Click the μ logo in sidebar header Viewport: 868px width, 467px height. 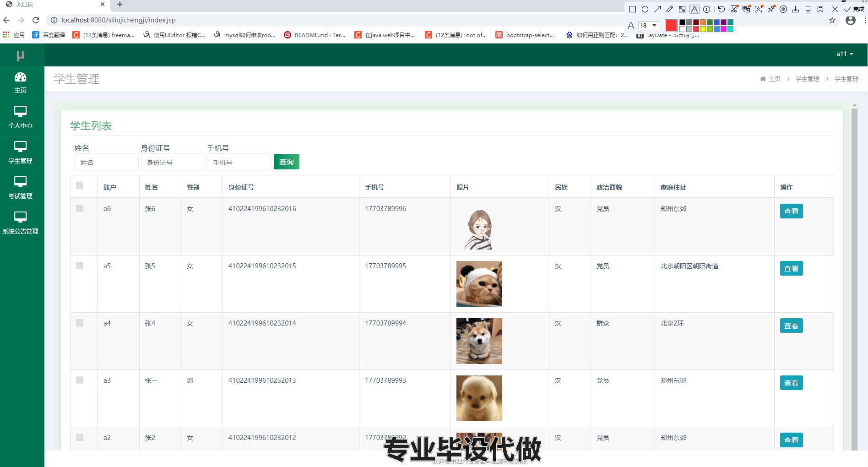point(20,55)
